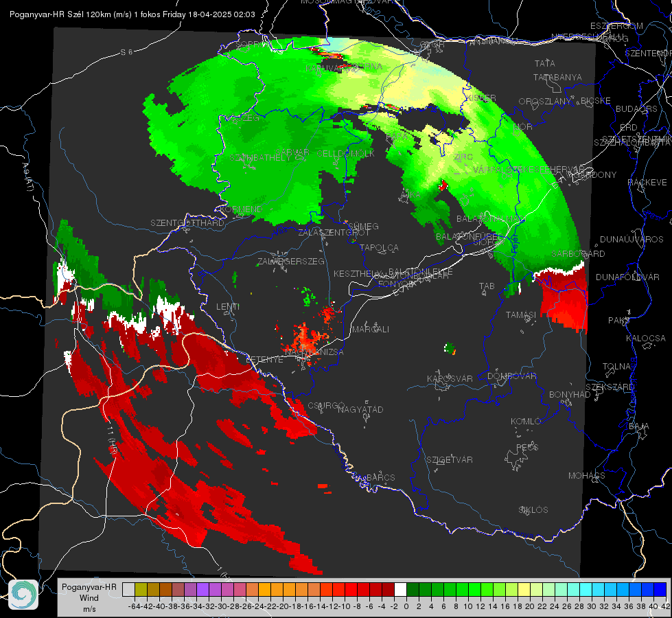
Task: Select the MARCALI town label
Action: [x=370, y=330]
